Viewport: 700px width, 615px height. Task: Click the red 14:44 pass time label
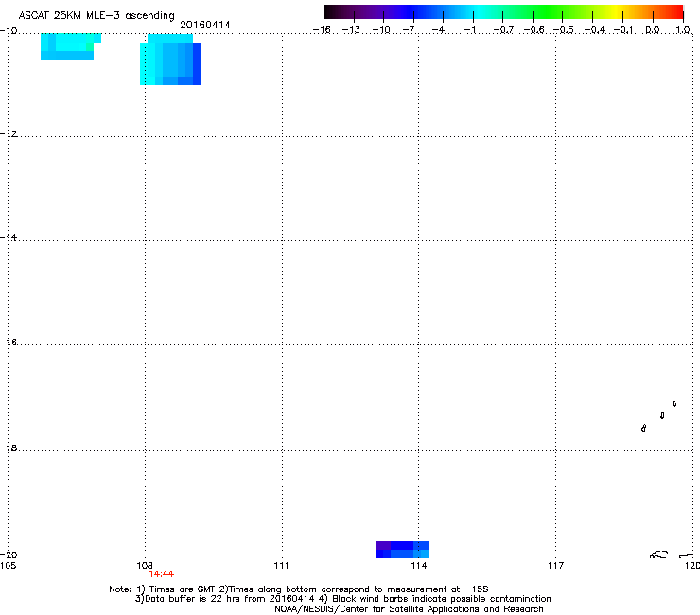161,574
